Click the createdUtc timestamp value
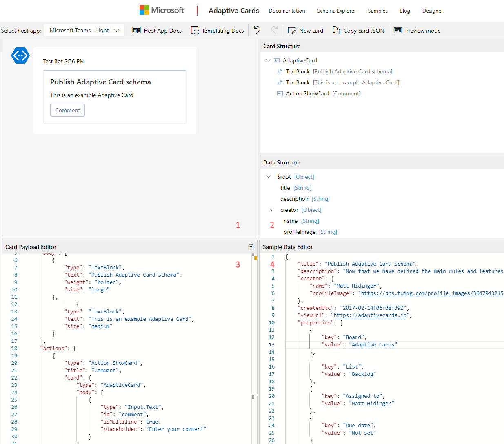 pos(373,308)
